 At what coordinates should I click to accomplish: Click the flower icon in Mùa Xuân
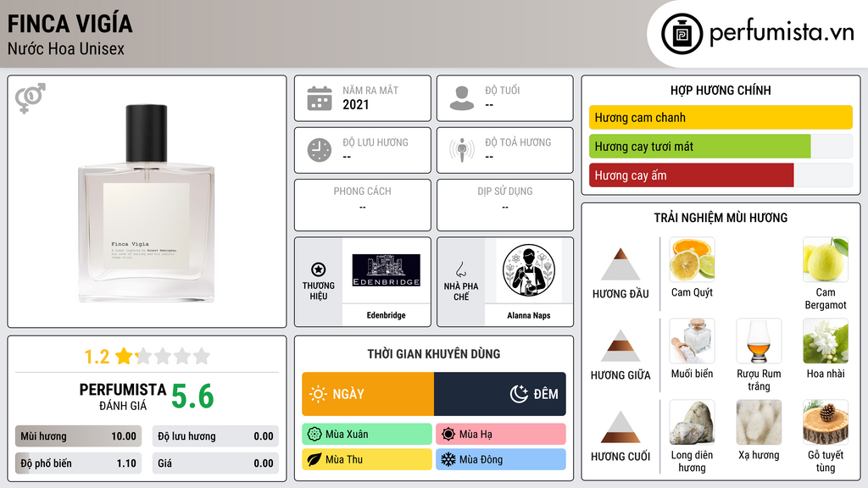click(x=314, y=435)
